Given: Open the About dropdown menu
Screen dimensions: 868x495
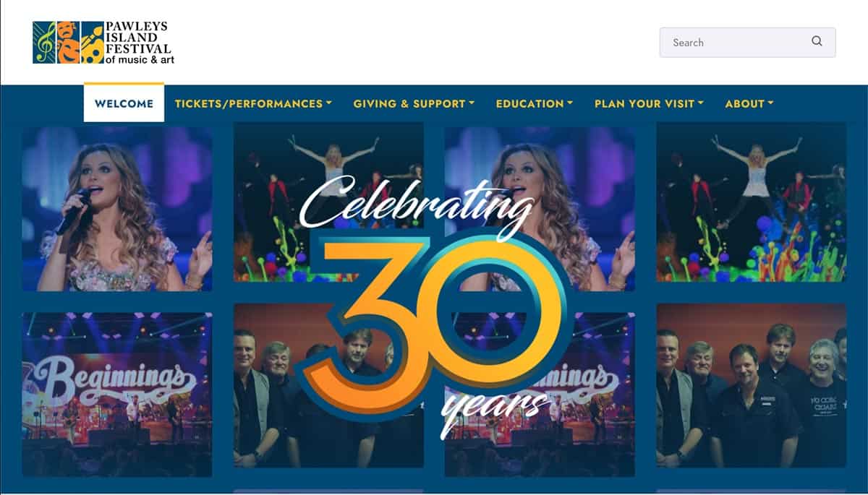Looking at the screenshot, I should coord(749,103).
